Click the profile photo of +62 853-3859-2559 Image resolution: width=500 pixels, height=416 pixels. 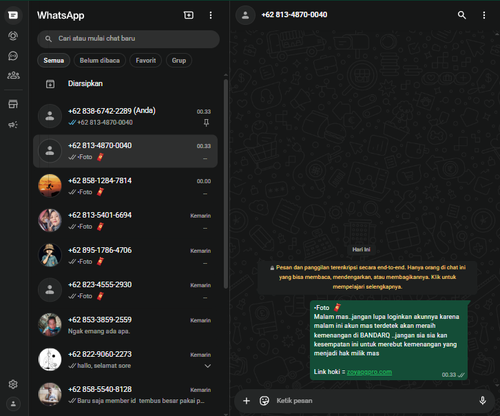click(x=50, y=325)
